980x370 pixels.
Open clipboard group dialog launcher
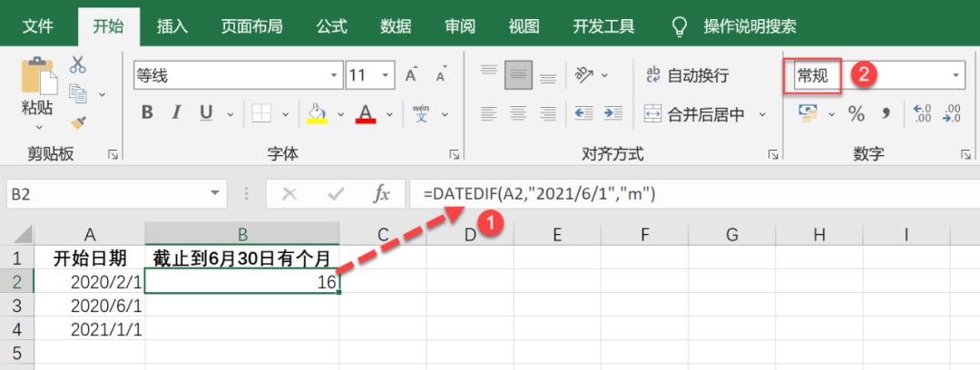[113, 154]
